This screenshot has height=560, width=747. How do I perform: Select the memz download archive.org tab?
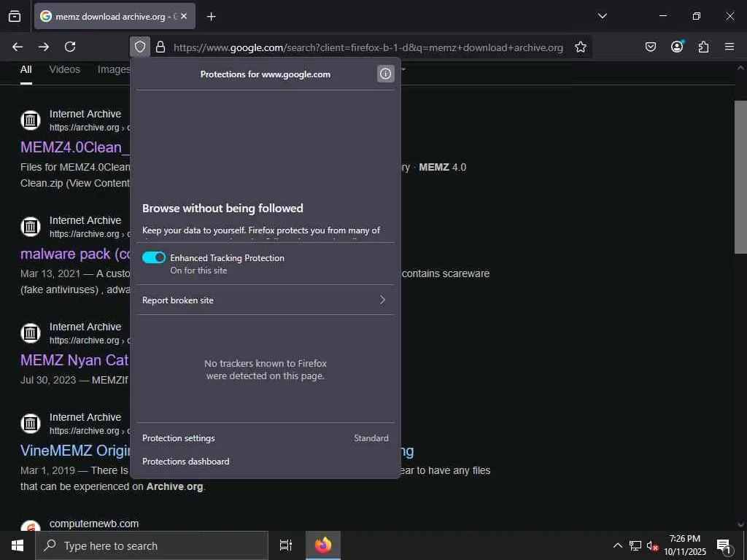(x=115, y=16)
